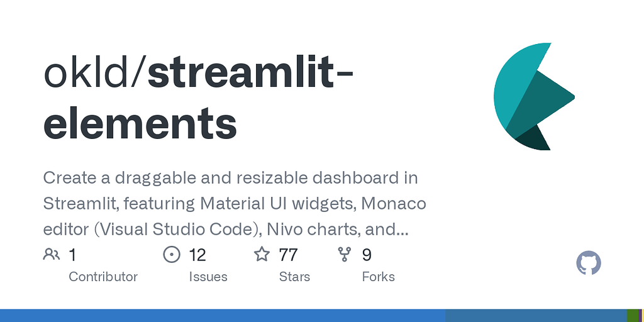Click the contributor count number 1

click(x=72, y=255)
